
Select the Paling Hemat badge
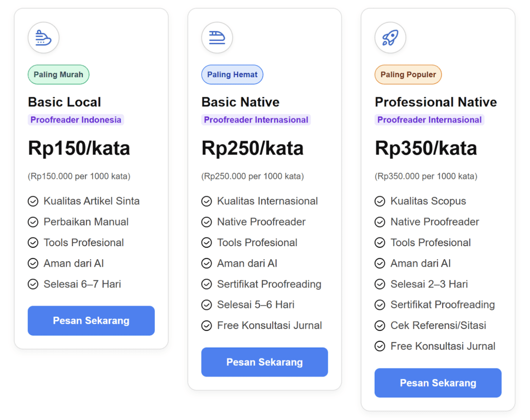[232, 74]
